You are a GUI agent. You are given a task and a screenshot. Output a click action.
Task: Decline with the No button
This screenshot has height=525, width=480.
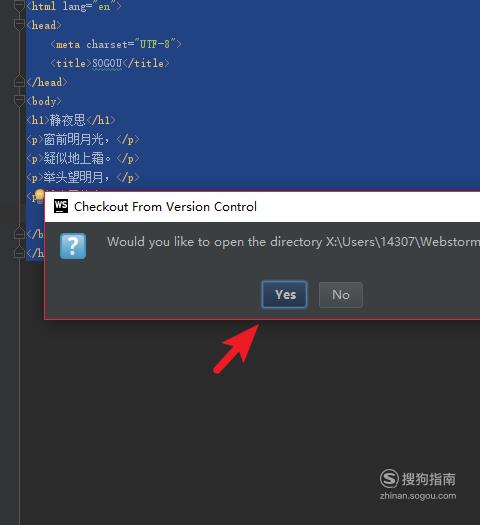tap(340, 295)
